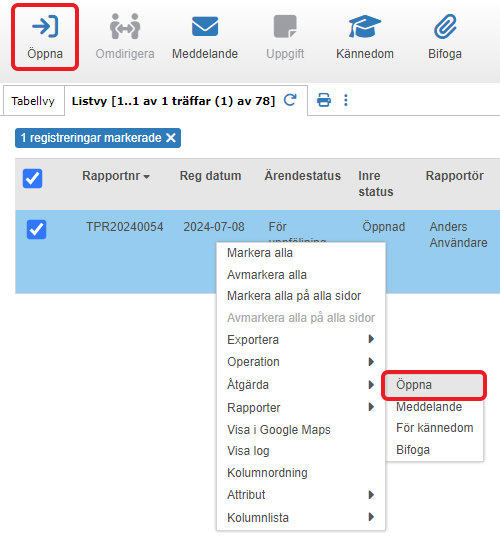The width and height of the screenshot is (500, 540).
Task: Clear selection via X on markerade badge
Action: click(x=171, y=138)
